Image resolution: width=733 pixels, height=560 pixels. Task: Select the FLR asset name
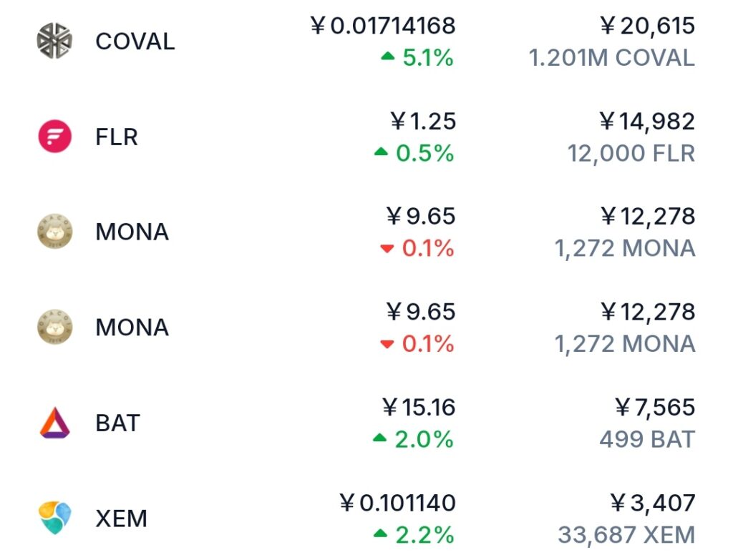point(116,137)
